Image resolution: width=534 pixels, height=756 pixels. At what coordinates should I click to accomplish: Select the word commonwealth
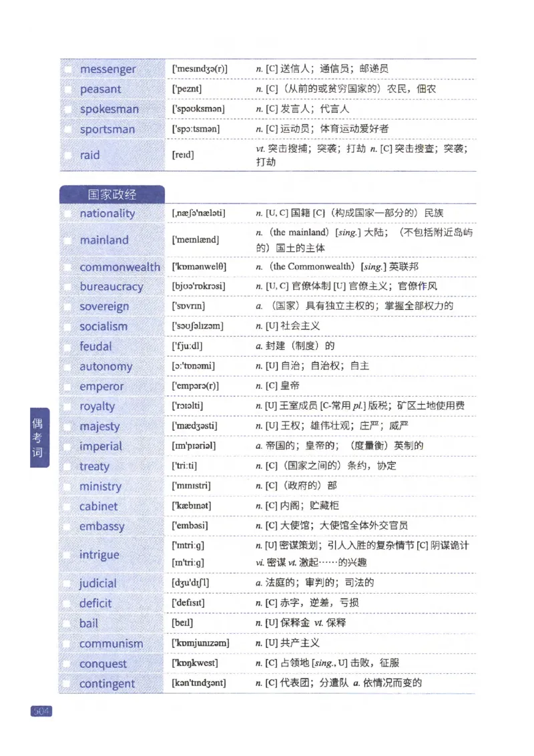point(120,266)
